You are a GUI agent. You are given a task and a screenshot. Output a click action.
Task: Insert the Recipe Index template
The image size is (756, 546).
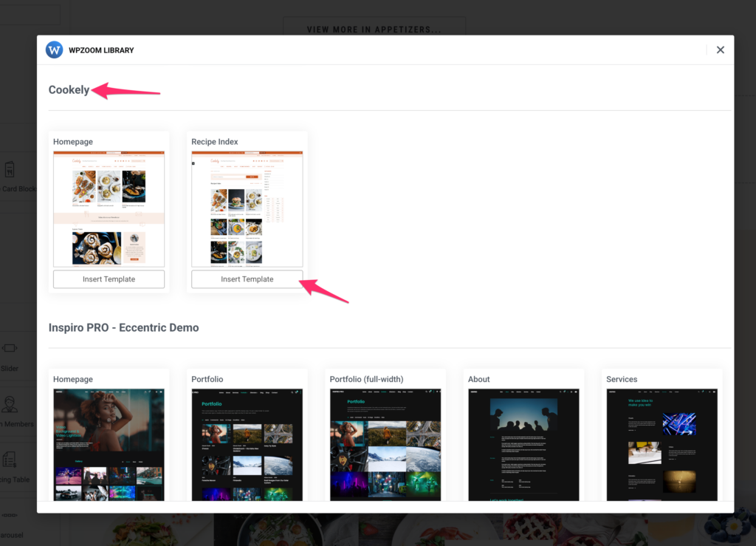247,279
